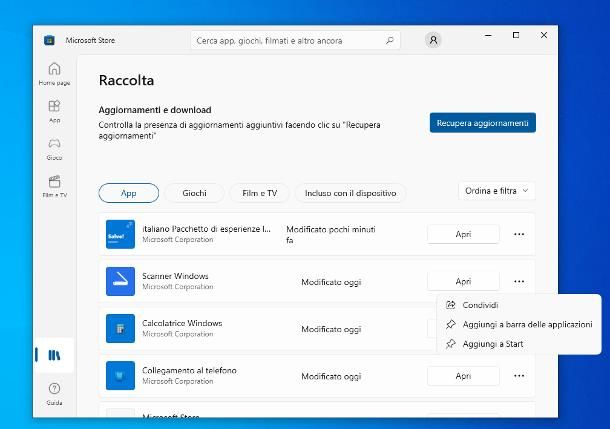Click 'Modificato oggi' in Scanner Windows row
The image size is (610, 429).
331,282
